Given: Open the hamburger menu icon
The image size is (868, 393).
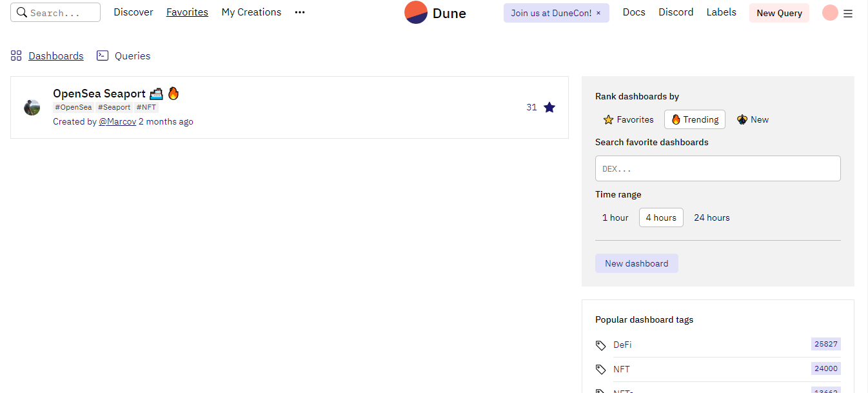Looking at the screenshot, I should pyautogui.click(x=848, y=13).
